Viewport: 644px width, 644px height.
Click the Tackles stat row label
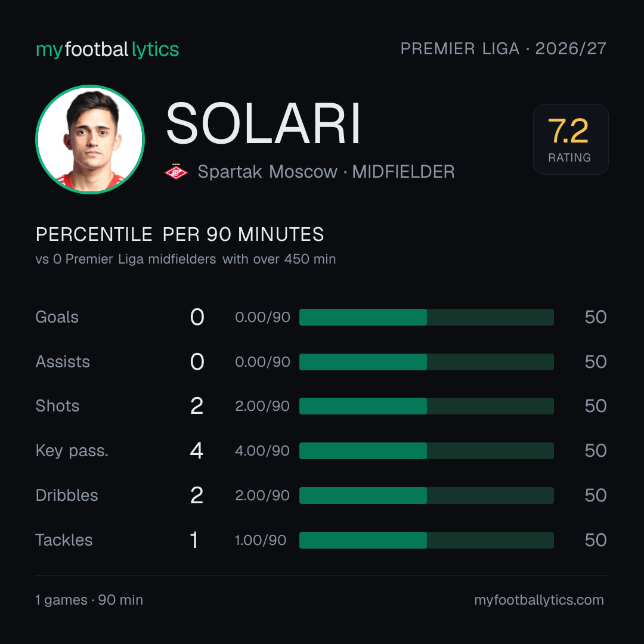pos(64,540)
